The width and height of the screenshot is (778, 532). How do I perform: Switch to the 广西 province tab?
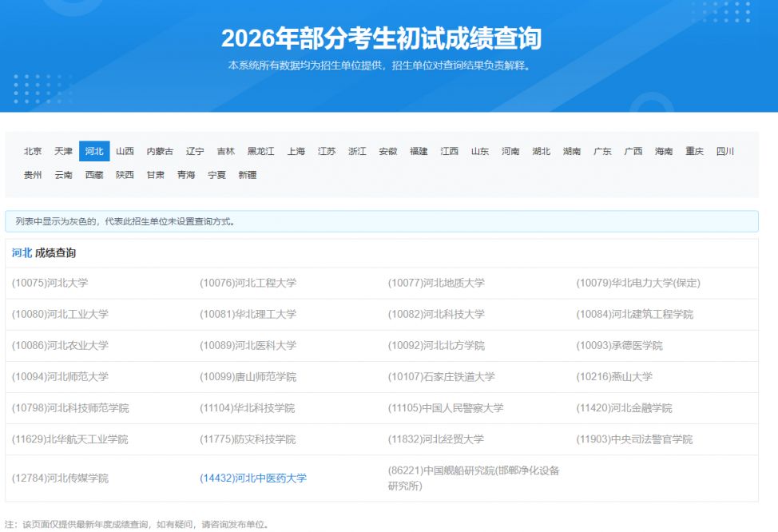[x=633, y=151]
